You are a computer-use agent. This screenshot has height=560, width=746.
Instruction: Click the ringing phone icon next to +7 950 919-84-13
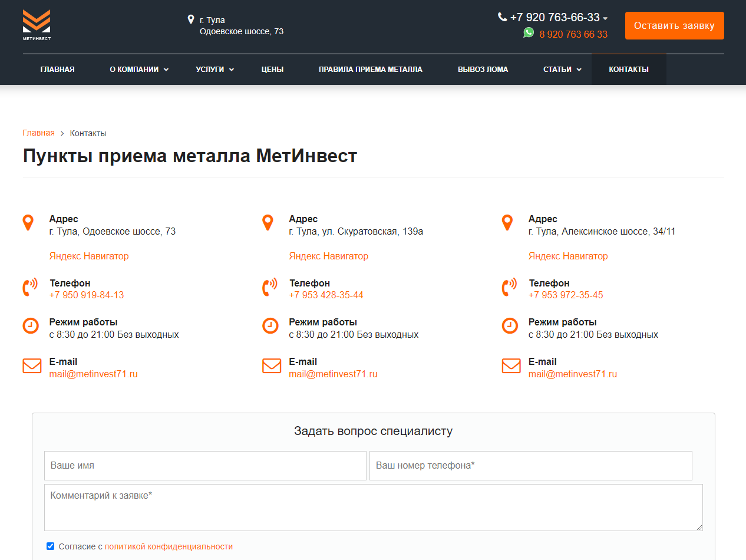point(29,287)
